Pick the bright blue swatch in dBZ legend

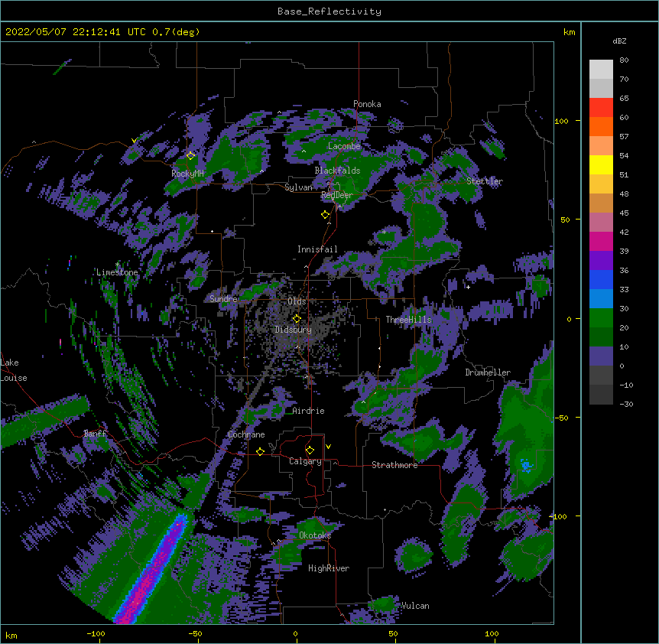coord(601,279)
